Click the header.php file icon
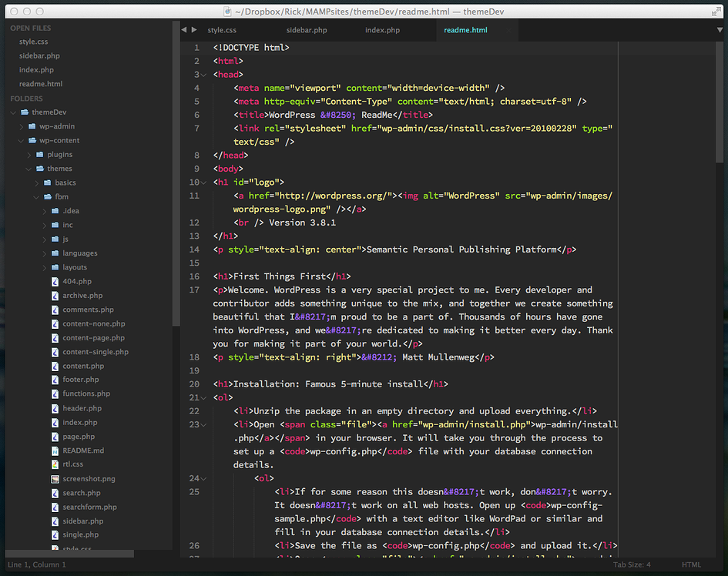The width and height of the screenshot is (728, 576). pyautogui.click(x=55, y=408)
